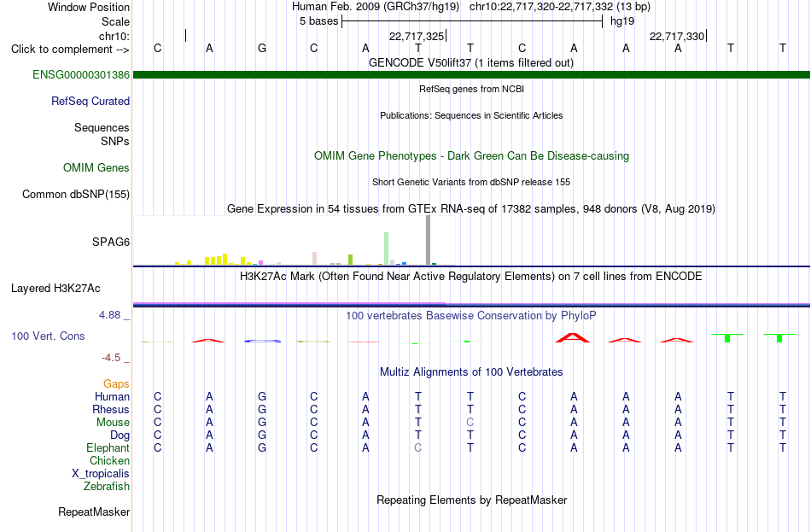This screenshot has width=811, height=532.
Task: Click the G base in the Human row
Action: 262,396
